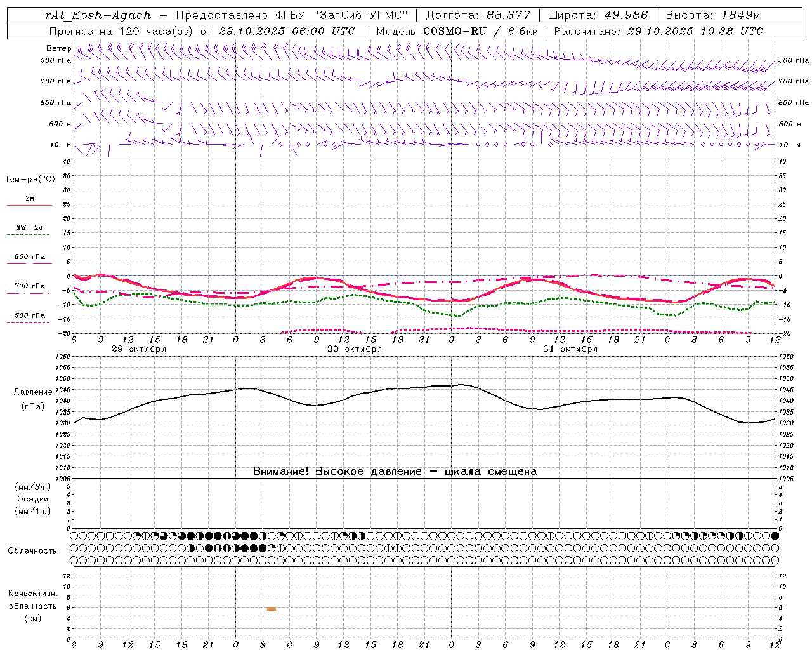
Task: Select the 29 октября date label
Action: point(139,349)
